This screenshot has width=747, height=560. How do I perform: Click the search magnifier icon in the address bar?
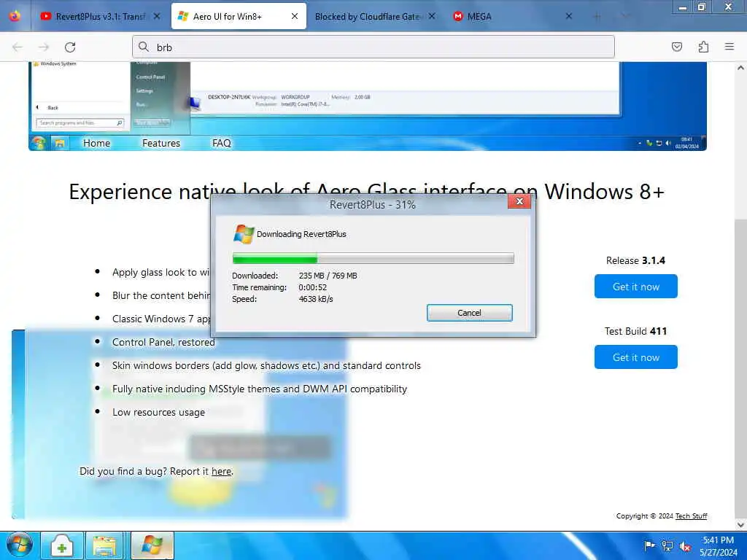(x=144, y=47)
